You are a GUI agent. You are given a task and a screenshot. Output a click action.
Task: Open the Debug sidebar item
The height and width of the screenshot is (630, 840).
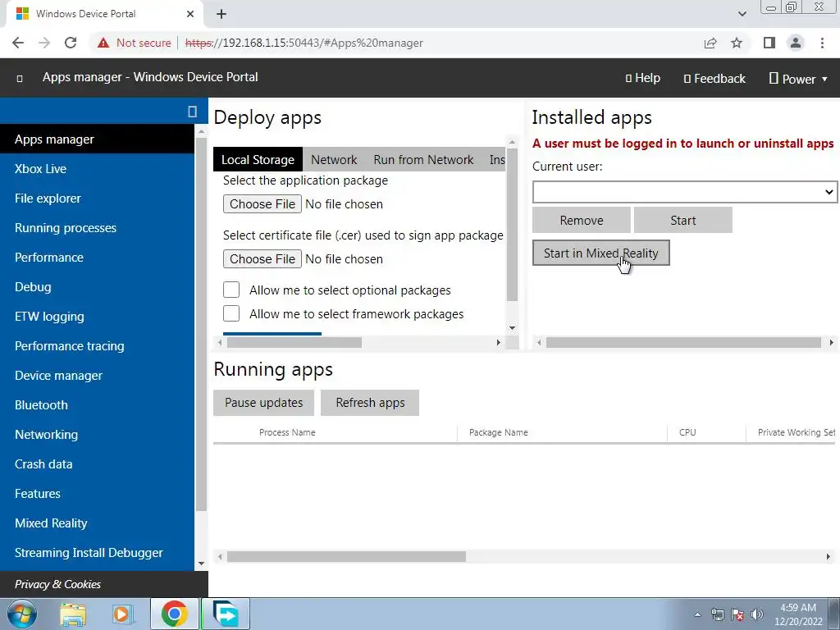(x=97, y=287)
